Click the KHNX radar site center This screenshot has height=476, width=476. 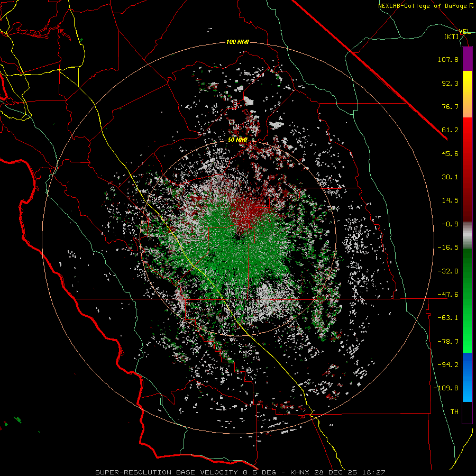point(239,237)
